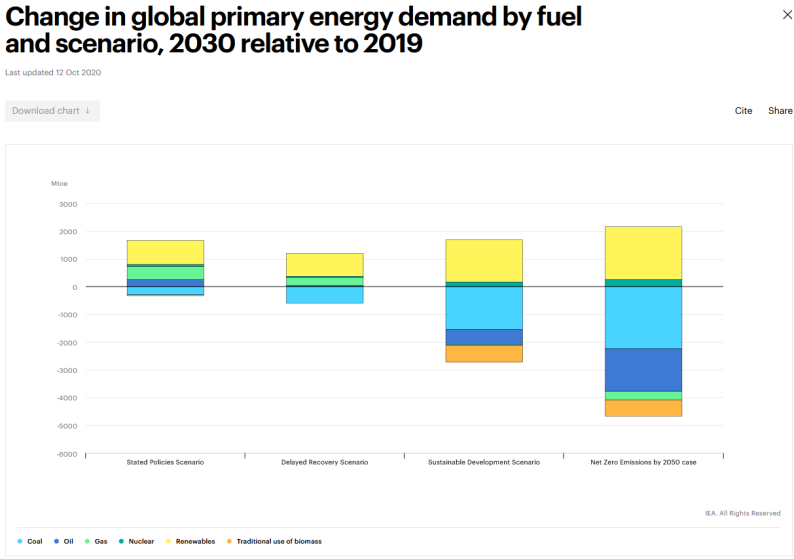The width and height of the screenshot is (794, 559).
Task: Toggle the Coal series in the legend
Action: click(x=30, y=541)
